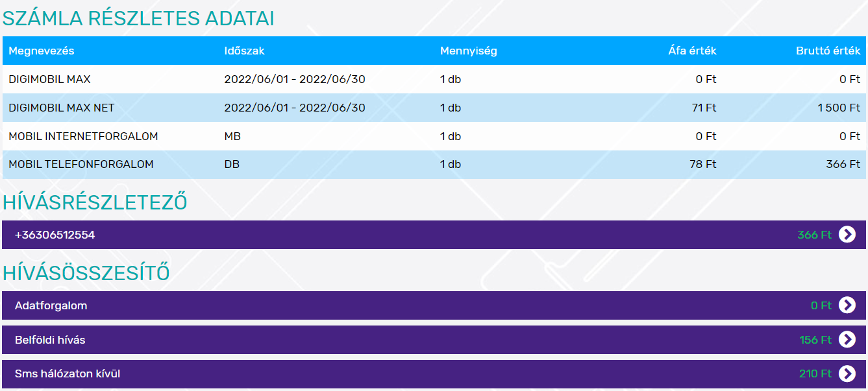The image size is (868, 391).
Task: Expand the Adatforgalom row arrow
Action: click(x=847, y=305)
